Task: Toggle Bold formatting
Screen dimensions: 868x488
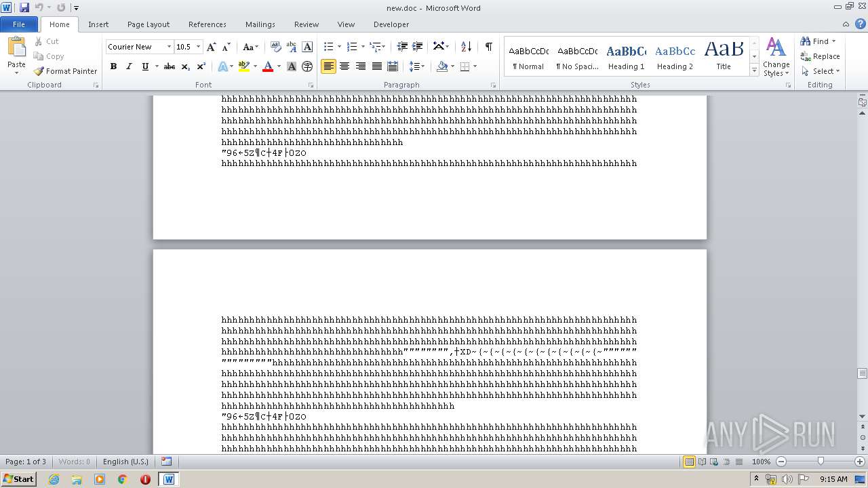Action: 113,66
